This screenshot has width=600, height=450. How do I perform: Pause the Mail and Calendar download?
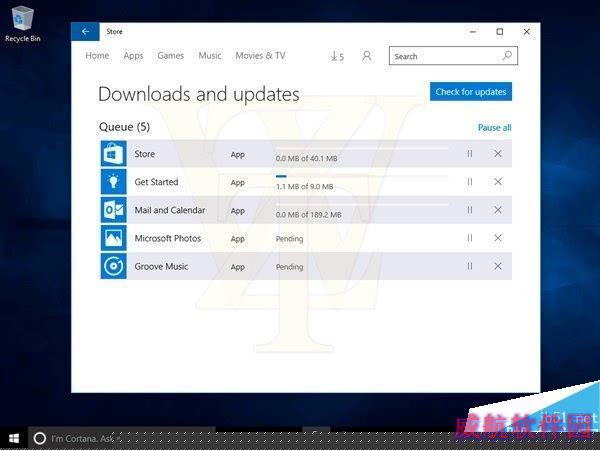coord(470,210)
